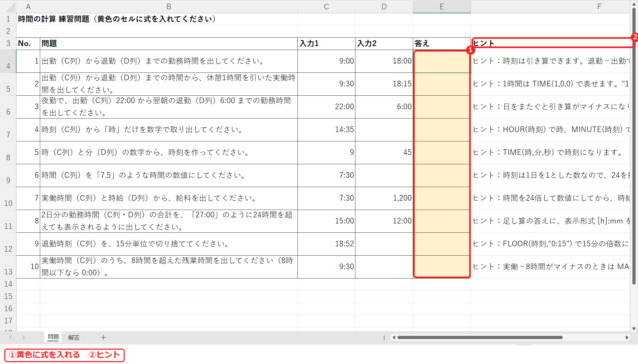Click the horizontal scrollbar left arrow
The height and width of the screenshot is (364, 638).
click(394, 337)
